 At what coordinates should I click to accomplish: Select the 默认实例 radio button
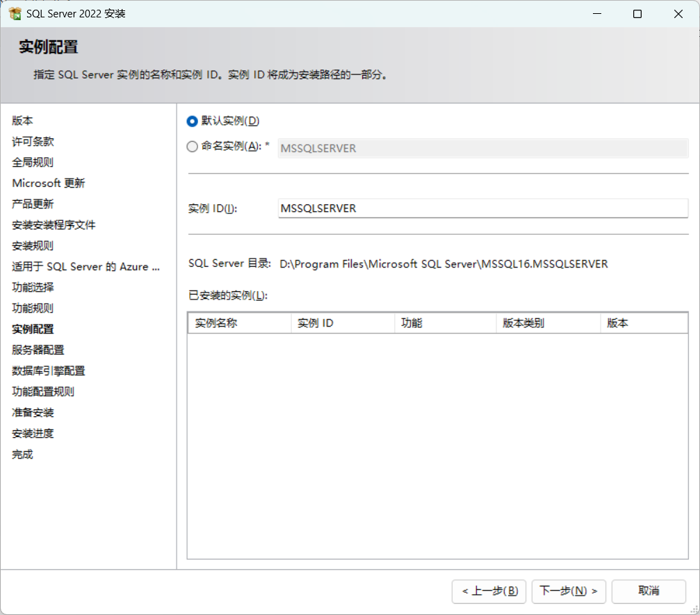coord(191,121)
